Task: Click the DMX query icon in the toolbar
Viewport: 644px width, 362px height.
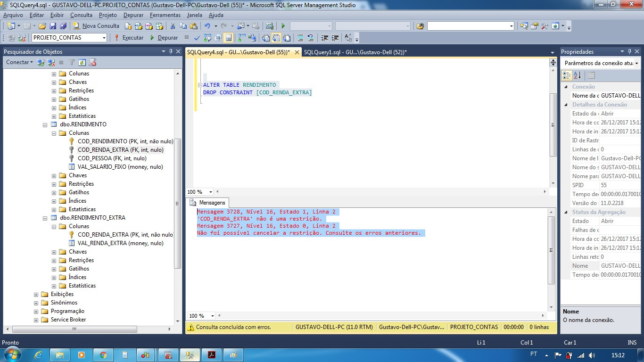Action: click(149, 26)
